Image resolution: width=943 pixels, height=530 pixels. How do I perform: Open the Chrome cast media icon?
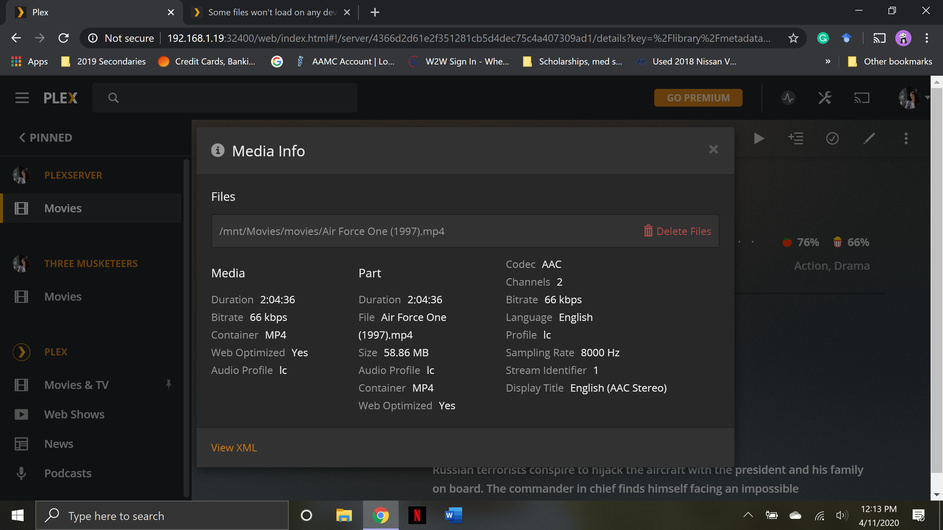(879, 38)
